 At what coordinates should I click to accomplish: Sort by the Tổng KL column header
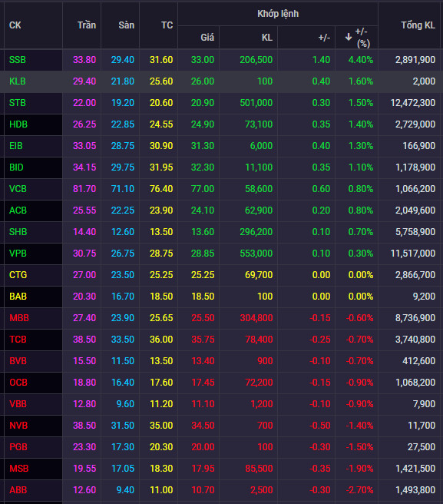418,25
